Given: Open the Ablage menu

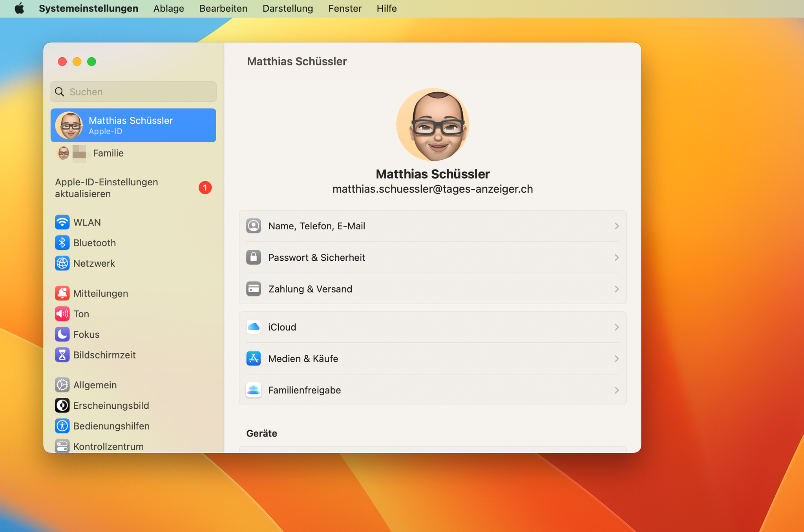Looking at the screenshot, I should click(x=168, y=8).
